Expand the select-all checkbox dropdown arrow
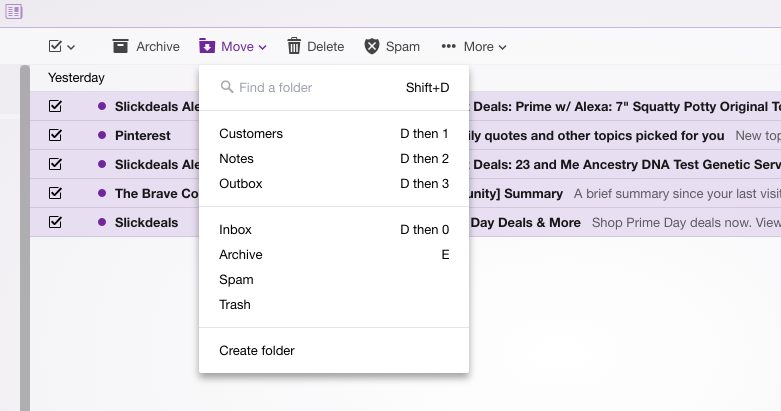The width and height of the screenshot is (781, 411). click(71, 47)
